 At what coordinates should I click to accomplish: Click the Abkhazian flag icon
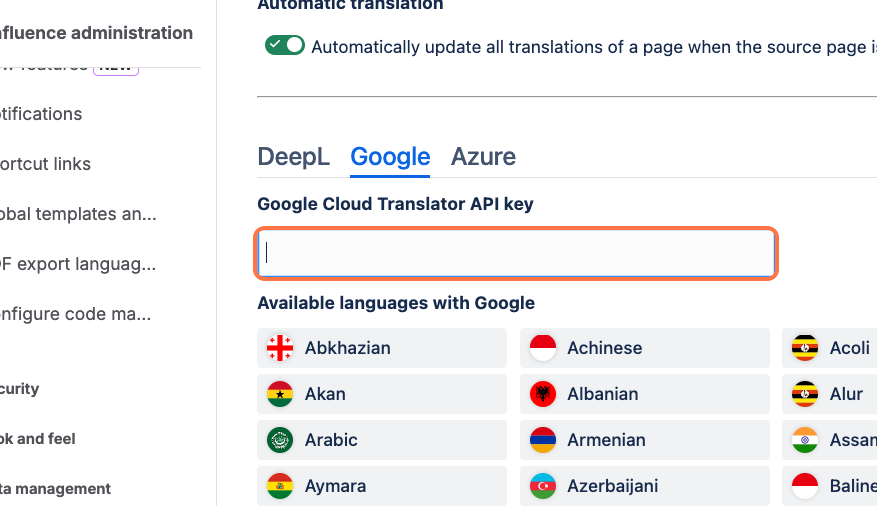click(280, 348)
